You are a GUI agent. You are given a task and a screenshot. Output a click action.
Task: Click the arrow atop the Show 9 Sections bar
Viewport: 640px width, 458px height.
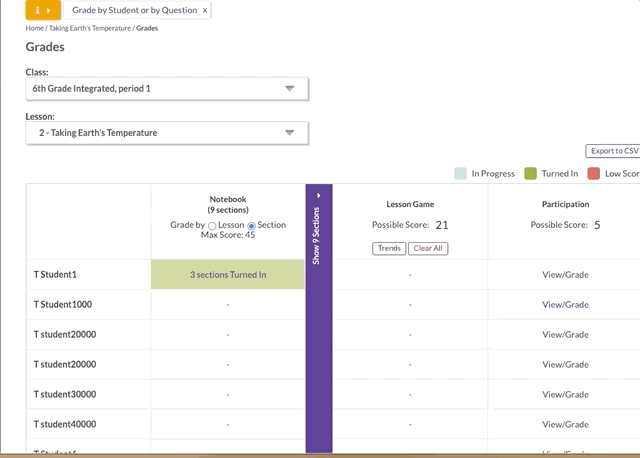tap(319, 195)
